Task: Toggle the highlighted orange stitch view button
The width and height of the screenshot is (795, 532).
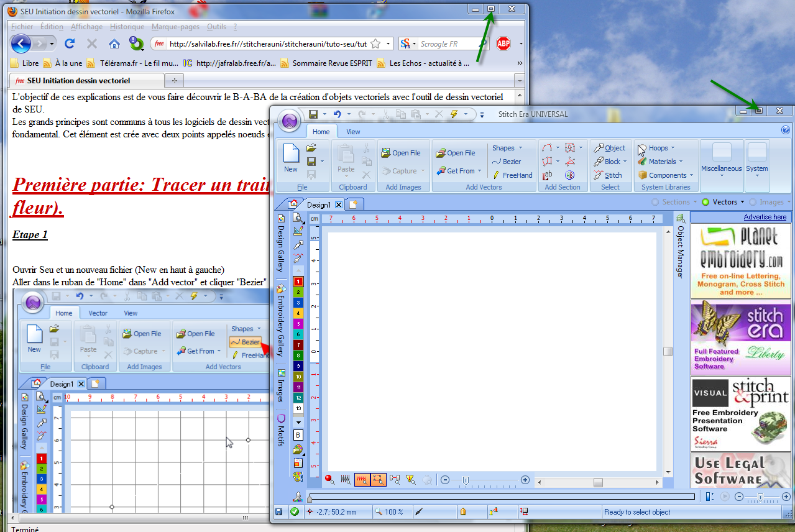Action: (362, 479)
